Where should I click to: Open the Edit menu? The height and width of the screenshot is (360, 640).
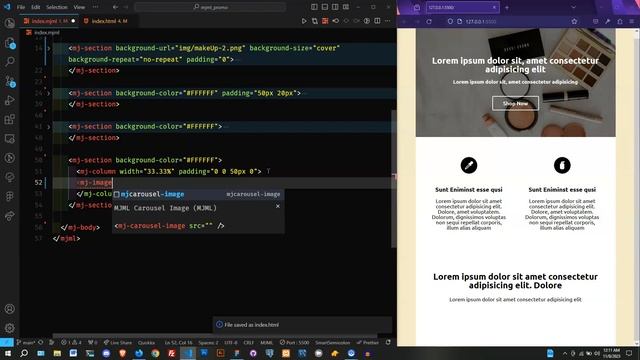[x=36, y=7]
